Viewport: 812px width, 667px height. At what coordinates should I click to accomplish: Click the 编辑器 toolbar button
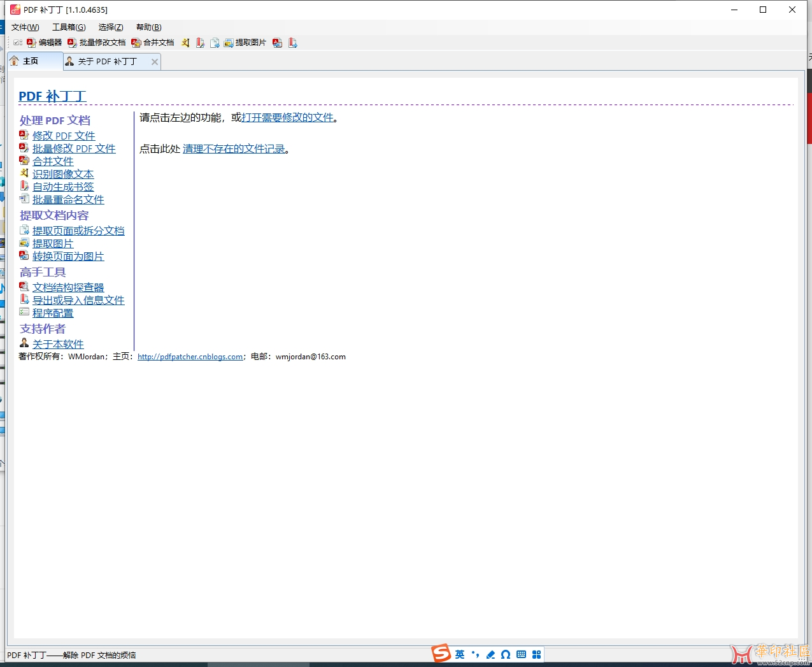(x=44, y=43)
